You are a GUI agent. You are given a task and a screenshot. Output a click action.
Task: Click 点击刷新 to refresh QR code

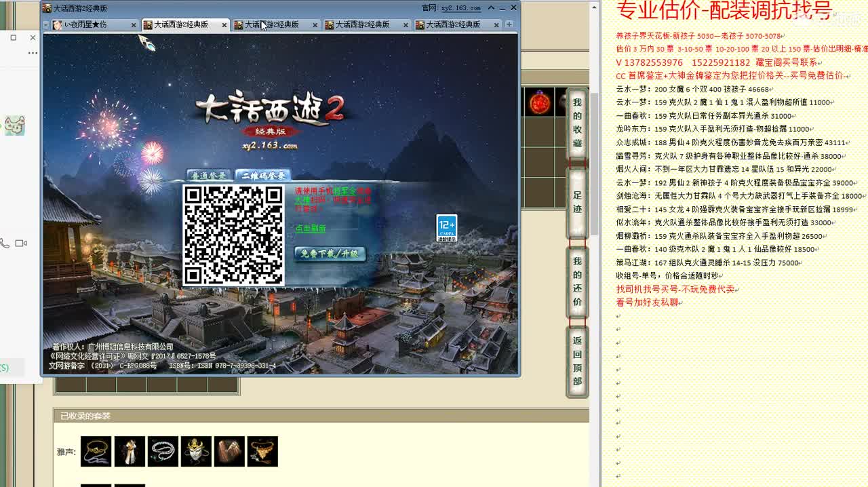coord(311,229)
